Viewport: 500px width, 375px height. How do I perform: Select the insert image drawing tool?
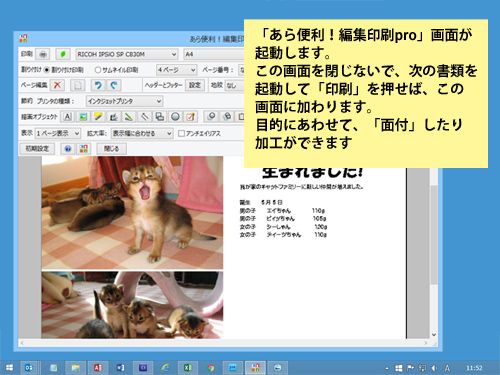coord(83,117)
